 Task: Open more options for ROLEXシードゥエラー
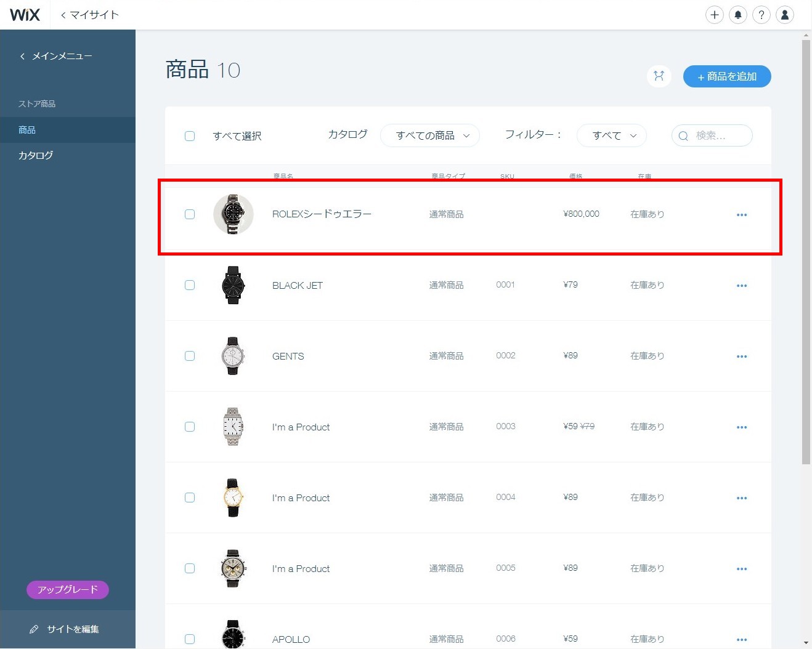point(742,215)
